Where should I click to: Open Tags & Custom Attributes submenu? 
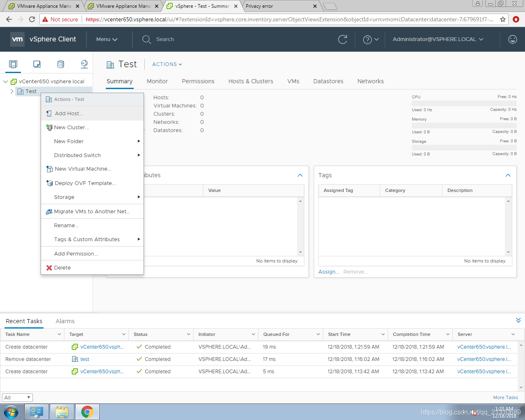click(x=92, y=240)
